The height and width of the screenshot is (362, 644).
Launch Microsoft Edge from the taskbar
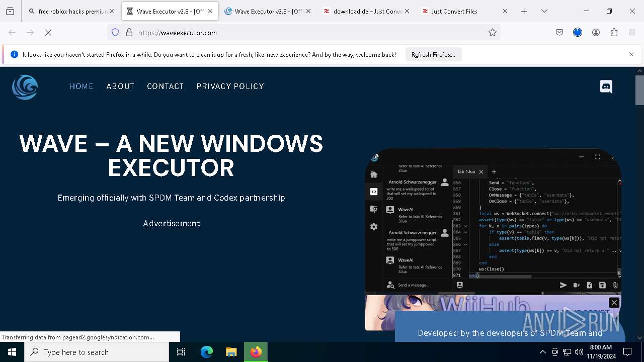pyautogui.click(x=207, y=352)
